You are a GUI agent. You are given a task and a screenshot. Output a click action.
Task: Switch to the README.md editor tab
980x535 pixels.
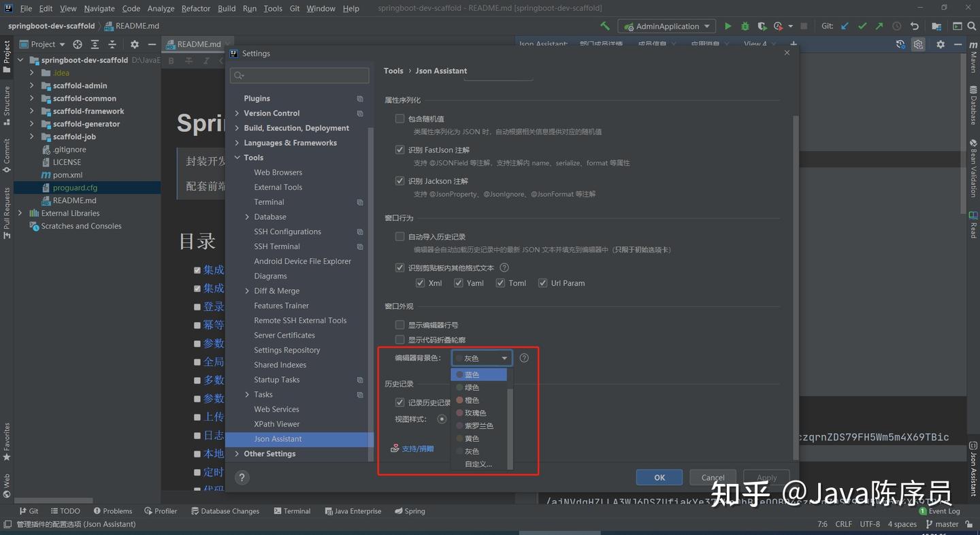point(197,43)
